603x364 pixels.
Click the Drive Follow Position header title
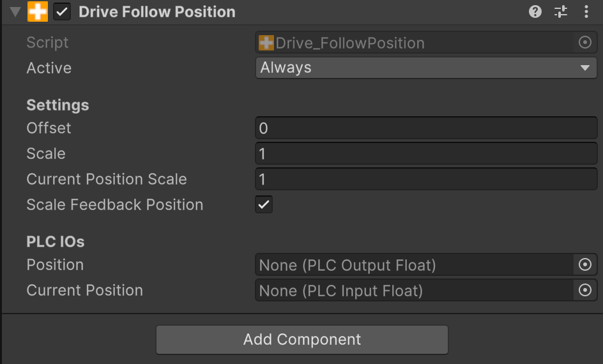pyautogui.click(x=156, y=11)
